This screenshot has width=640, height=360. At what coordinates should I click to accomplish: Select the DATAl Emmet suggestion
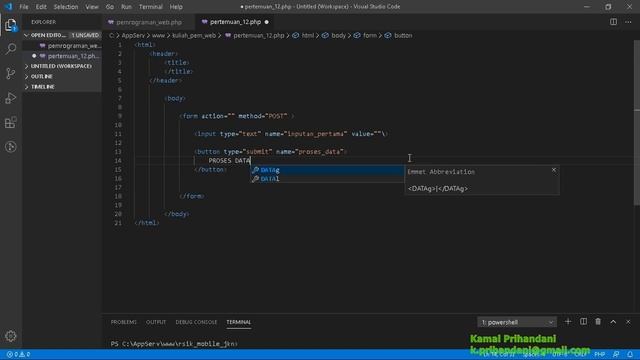point(327,179)
